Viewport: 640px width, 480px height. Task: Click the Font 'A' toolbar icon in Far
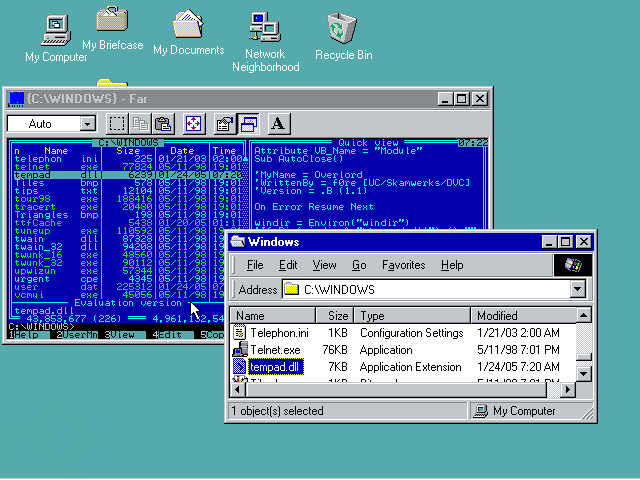coord(279,124)
